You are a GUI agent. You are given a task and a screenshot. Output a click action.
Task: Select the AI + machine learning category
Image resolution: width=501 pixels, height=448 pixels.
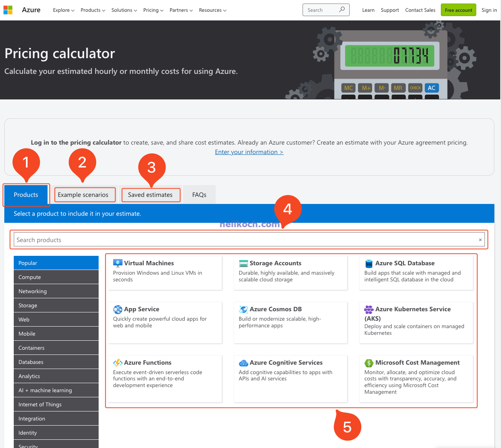(x=56, y=390)
